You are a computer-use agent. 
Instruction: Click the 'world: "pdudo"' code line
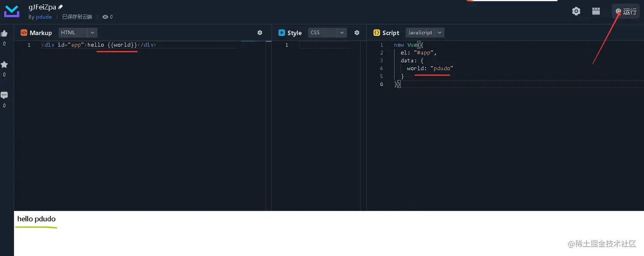tap(430, 68)
